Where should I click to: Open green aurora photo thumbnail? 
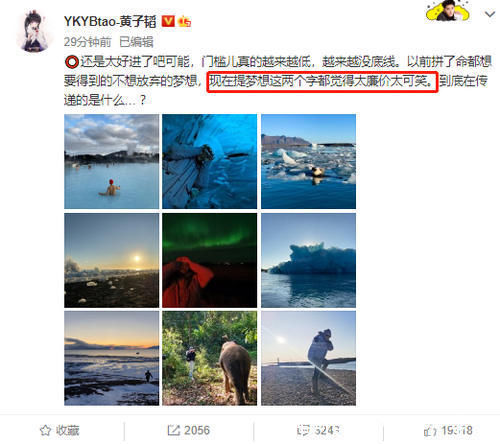(210, 260)
